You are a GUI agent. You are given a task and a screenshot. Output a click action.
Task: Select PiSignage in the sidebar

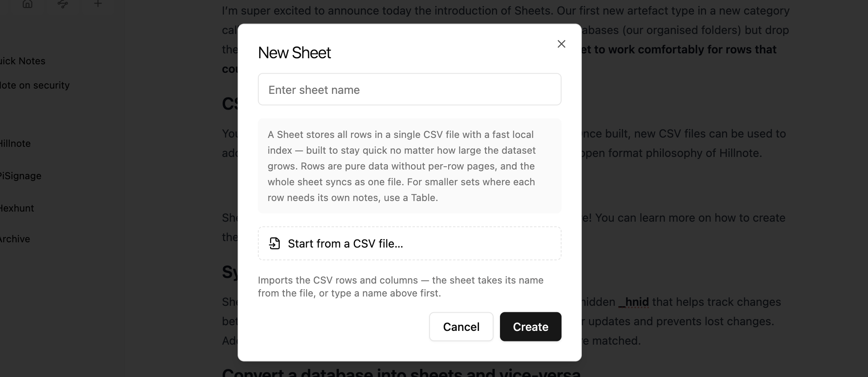[x=21, y=176]
